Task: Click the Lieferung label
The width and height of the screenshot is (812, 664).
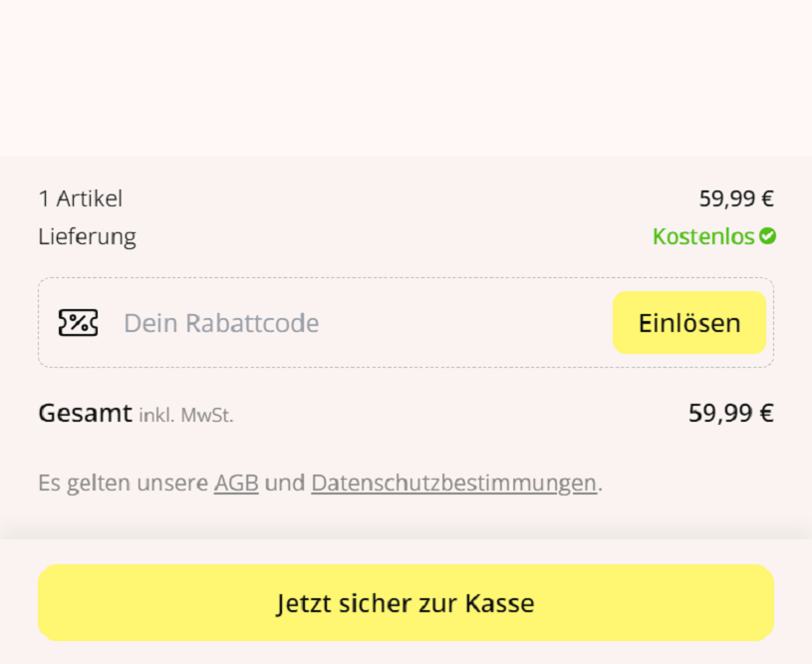Action: coord(87,237)
